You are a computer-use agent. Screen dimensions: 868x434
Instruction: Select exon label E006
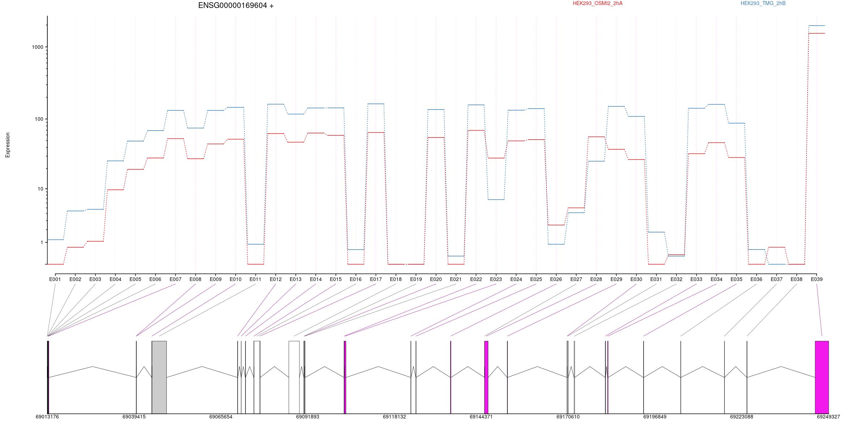(155, 279)
